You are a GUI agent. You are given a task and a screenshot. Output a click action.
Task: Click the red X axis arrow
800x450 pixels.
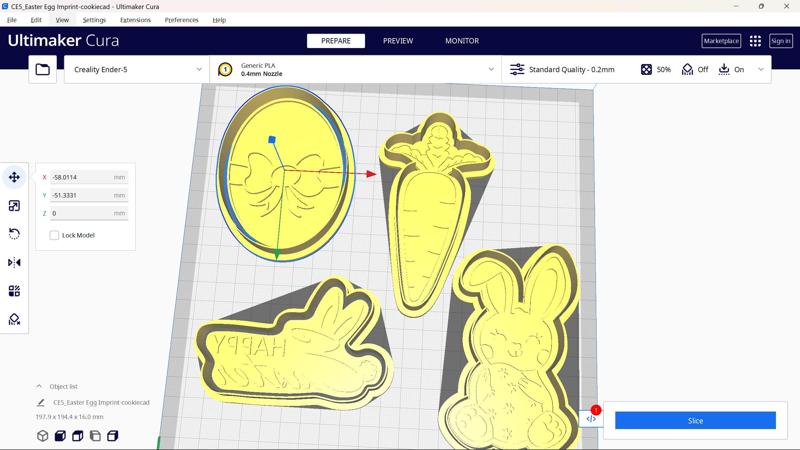(371, 174)
